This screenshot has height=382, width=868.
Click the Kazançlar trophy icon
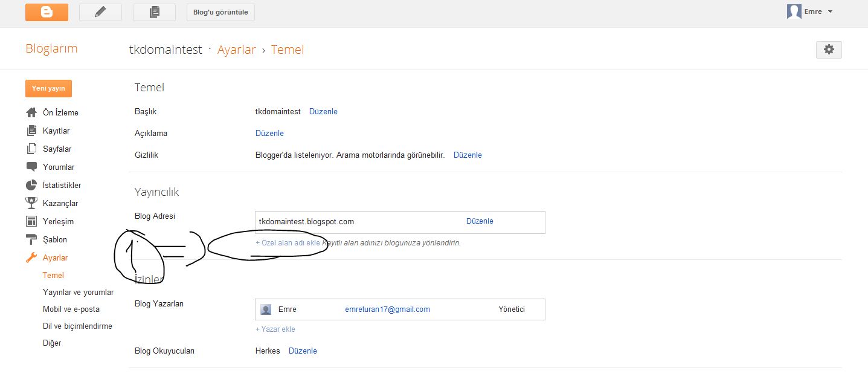tap(32, 203)
